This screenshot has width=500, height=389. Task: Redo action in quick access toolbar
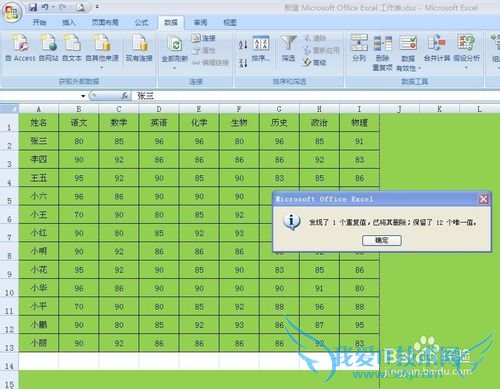point(62,7)
